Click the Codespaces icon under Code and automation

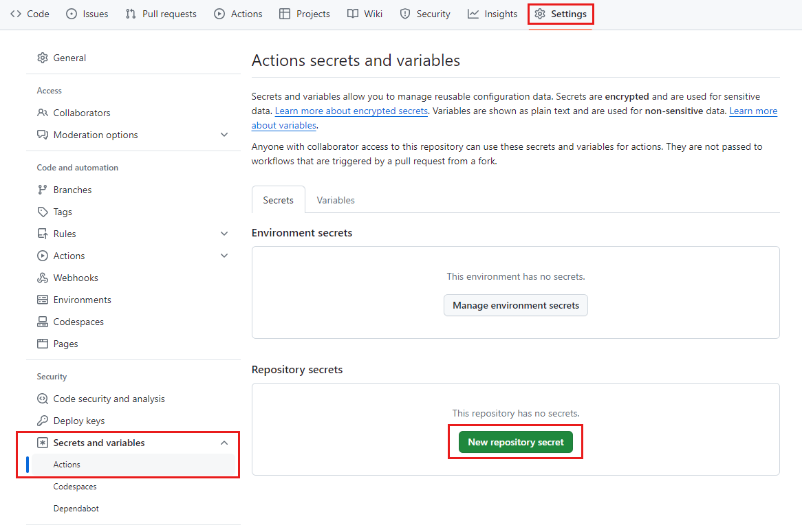click(43, 322)
